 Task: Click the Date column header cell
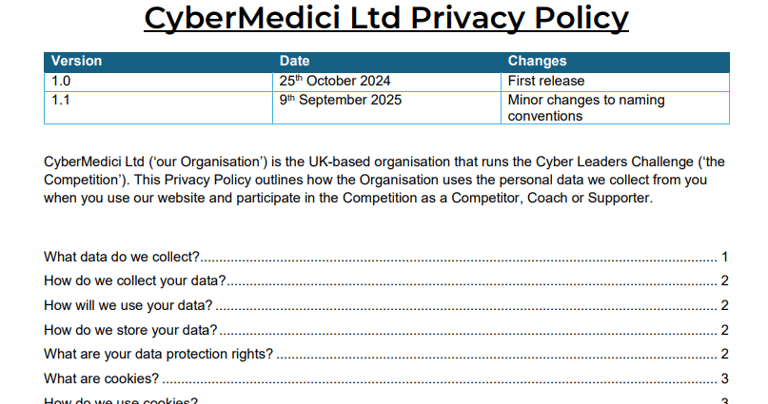pyautogui.click(x=386, y=62)
